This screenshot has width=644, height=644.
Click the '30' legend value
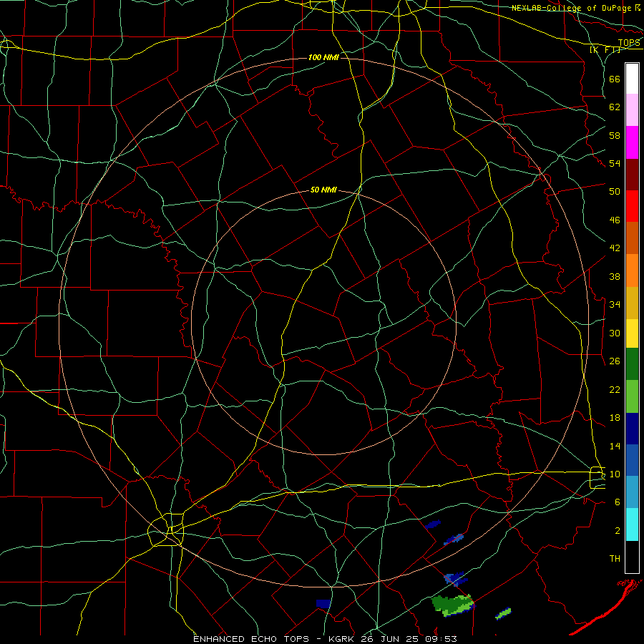click(615, 333)
